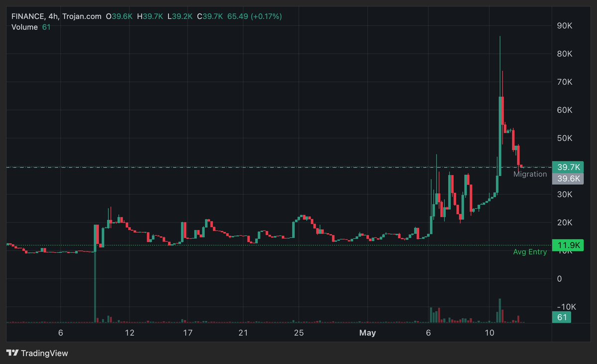
Task: Select the 12 date on time axis
Action: coord(129,333)
